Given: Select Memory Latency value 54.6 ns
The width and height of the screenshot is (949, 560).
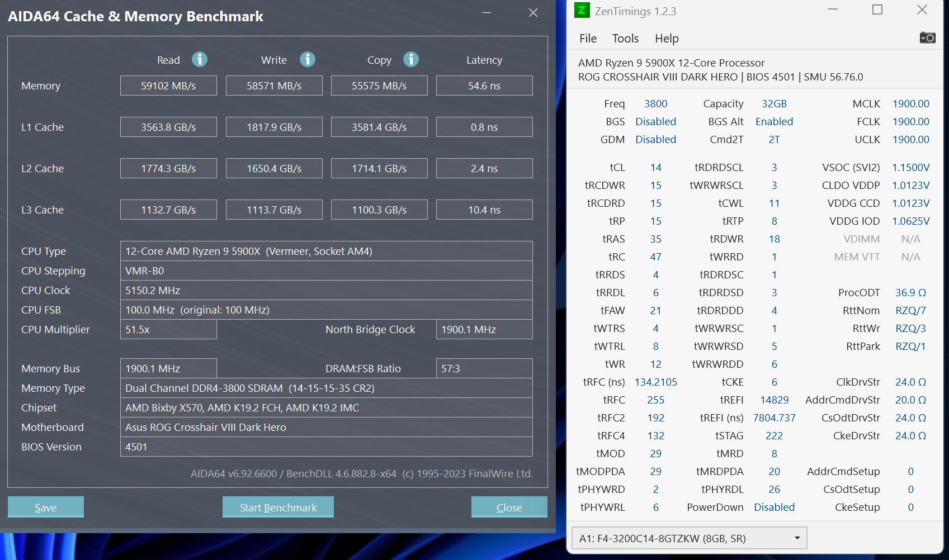Looking at the screenshot, I should (484, 86).
